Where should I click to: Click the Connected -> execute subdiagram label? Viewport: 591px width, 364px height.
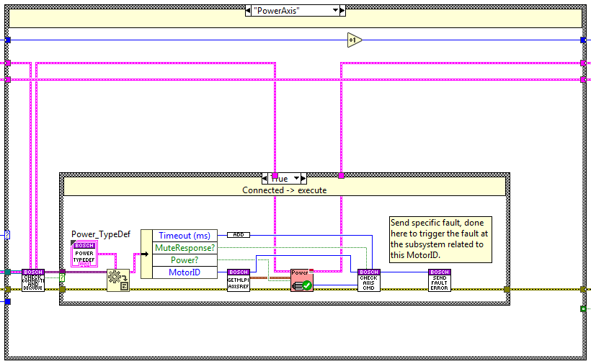[x=285, y=190]
